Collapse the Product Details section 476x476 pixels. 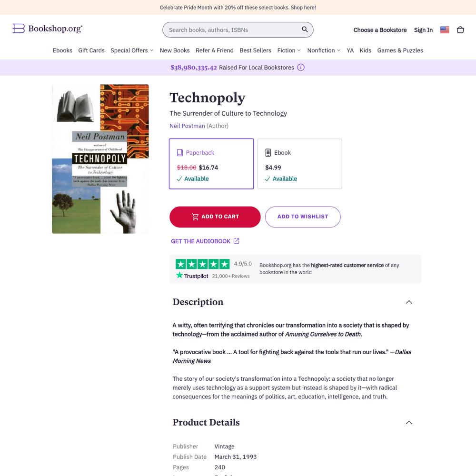(409, 423)
